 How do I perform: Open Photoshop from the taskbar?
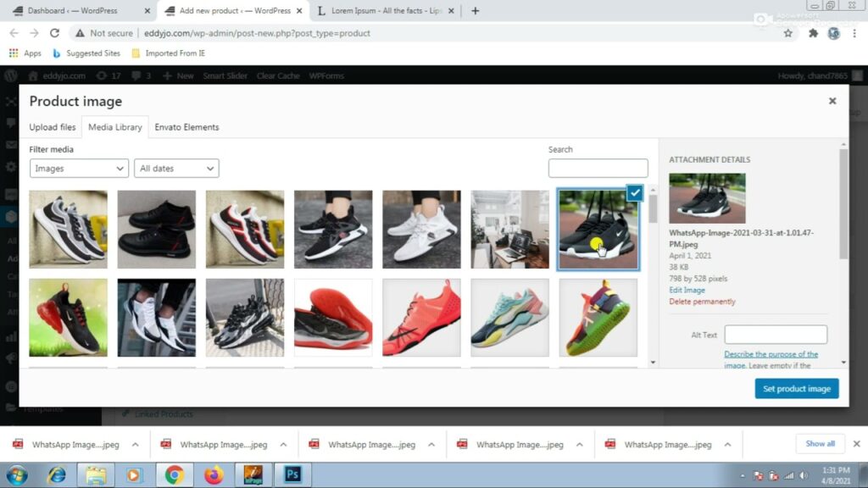292,474
